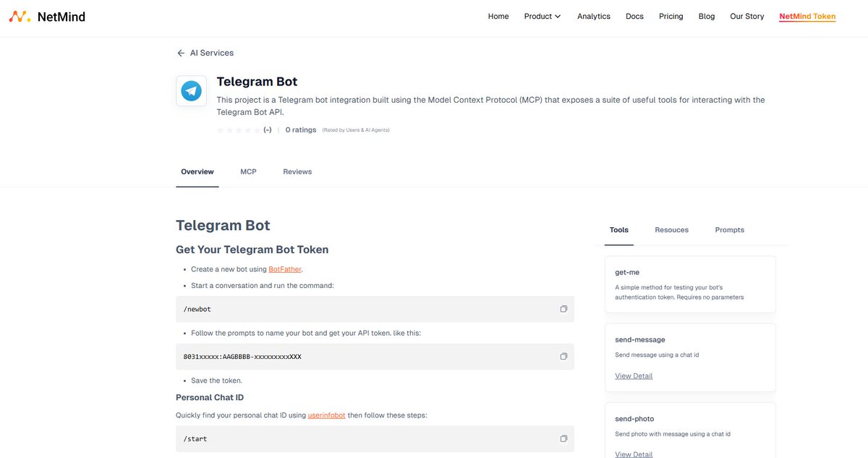Open the Pricing page

(x=671, y=16)
